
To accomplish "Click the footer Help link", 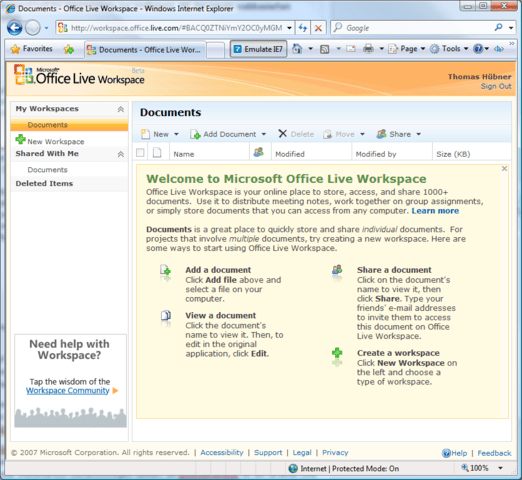I will point(454,453).
